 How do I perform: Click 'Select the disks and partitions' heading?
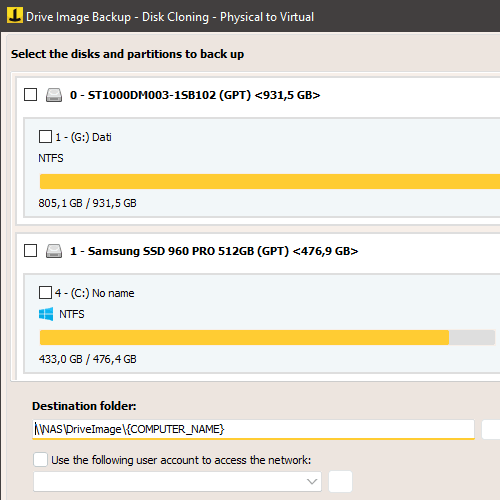[127, 54]
